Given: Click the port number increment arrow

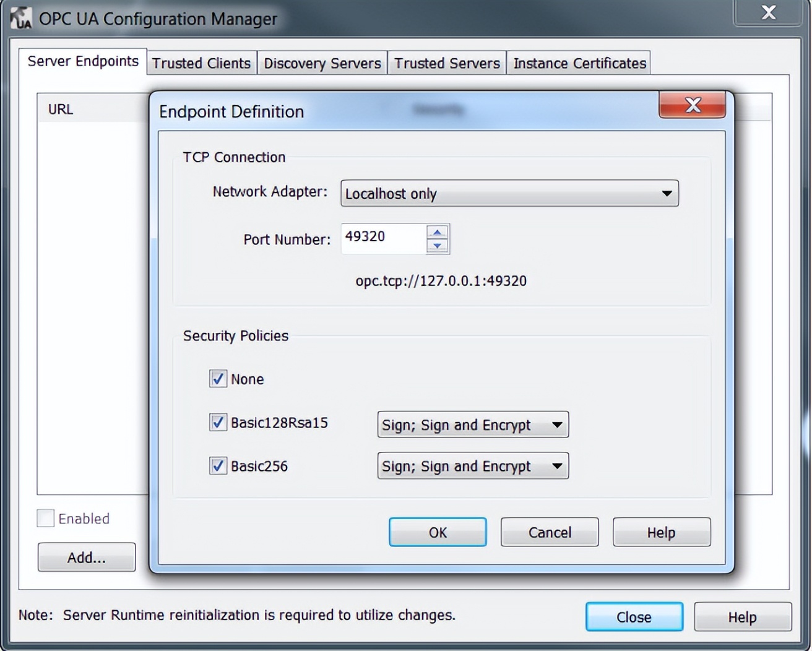Looking at the screenshot, I should (437, 231).
